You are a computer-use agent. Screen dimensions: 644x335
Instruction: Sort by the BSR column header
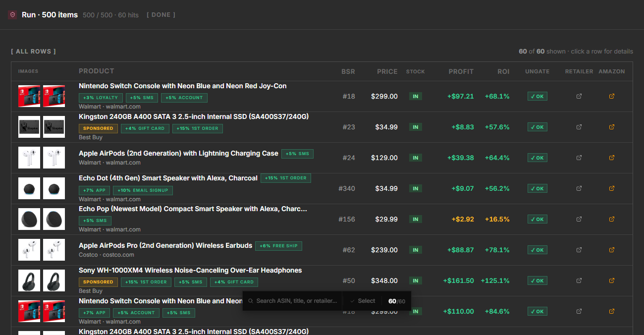348,71
